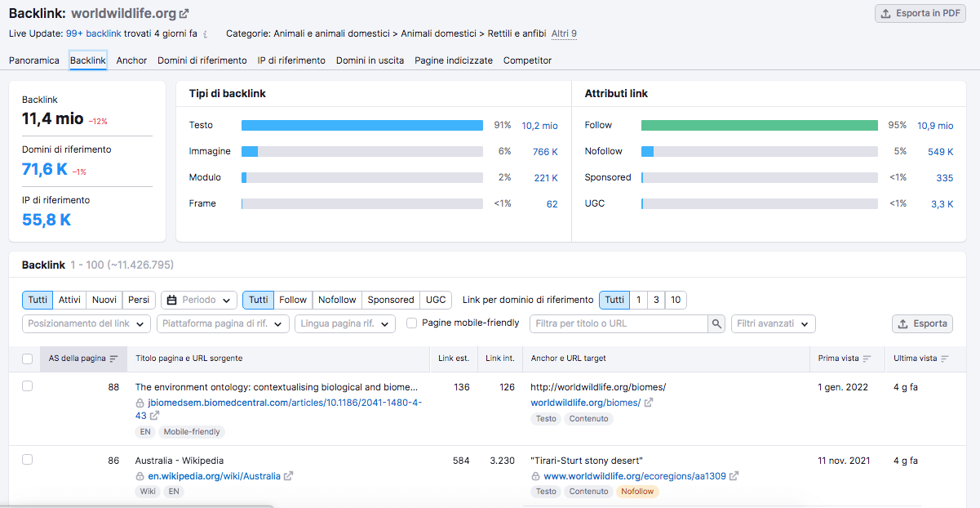Screen dimensions: 980x508
Task: Expand Posizionamento del link dropdown
Action: tap(86, 324)
